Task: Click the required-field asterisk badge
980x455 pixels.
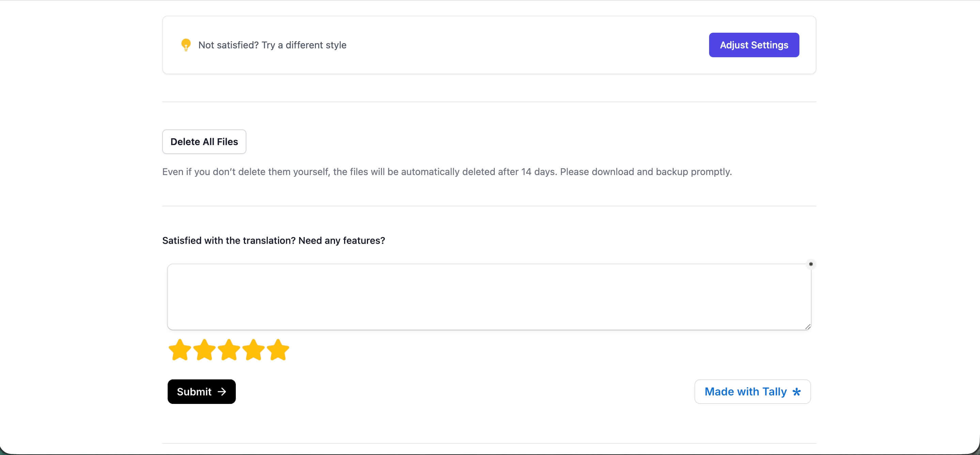Action: pos(811,264)
